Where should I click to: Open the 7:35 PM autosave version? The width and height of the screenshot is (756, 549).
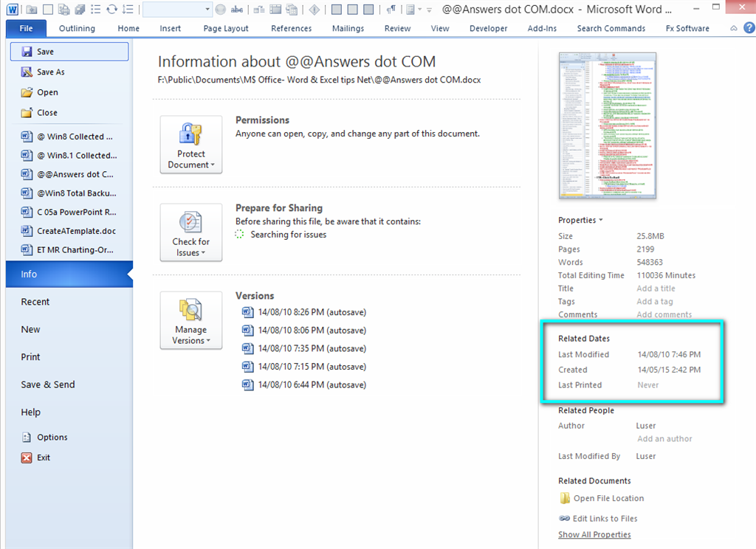303,348
